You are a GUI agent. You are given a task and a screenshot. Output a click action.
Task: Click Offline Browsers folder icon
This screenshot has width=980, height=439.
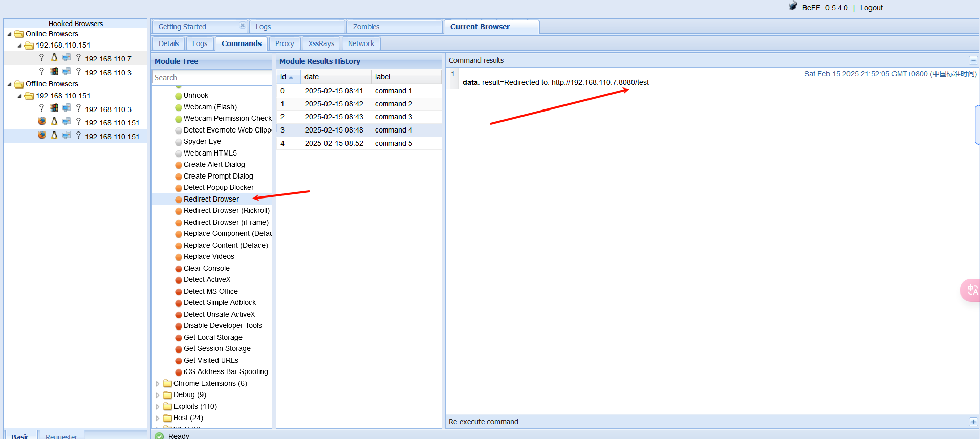click(x=19, y=84)
